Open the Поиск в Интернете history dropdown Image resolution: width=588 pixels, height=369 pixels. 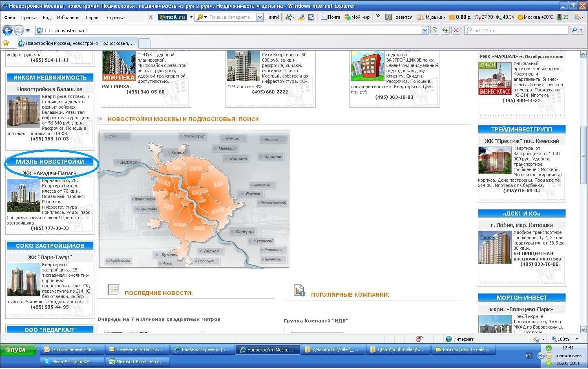click(x=260, y=17)
